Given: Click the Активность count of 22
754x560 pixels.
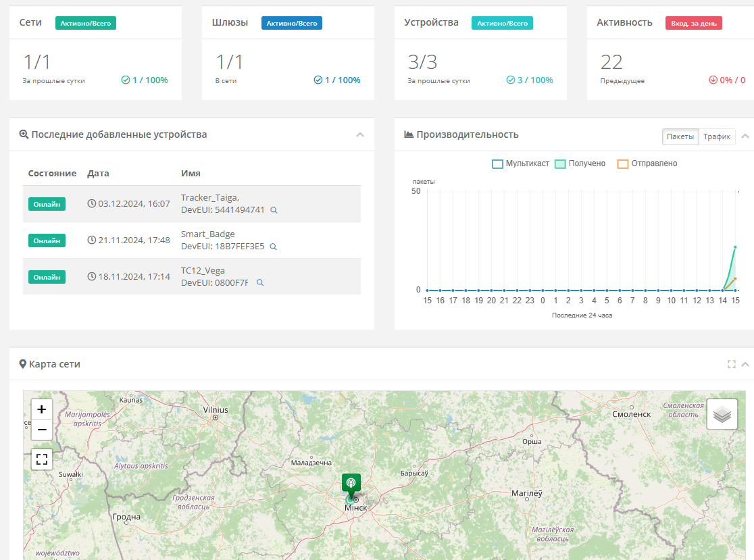Looking at the screenshot, I should pos(611,62).
